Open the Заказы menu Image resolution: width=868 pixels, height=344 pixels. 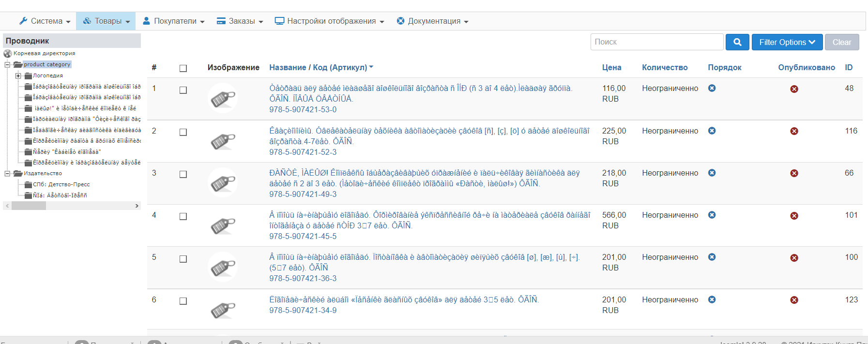240,21
